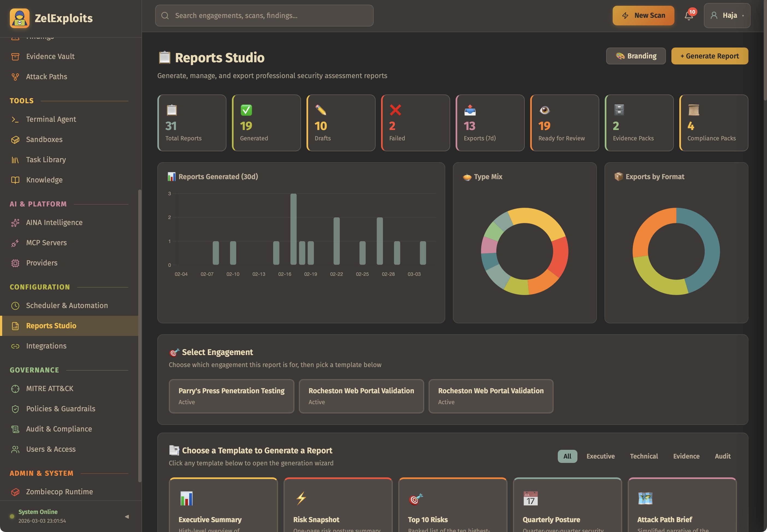Switch to the Technical template filter tab

pos(643,456)
